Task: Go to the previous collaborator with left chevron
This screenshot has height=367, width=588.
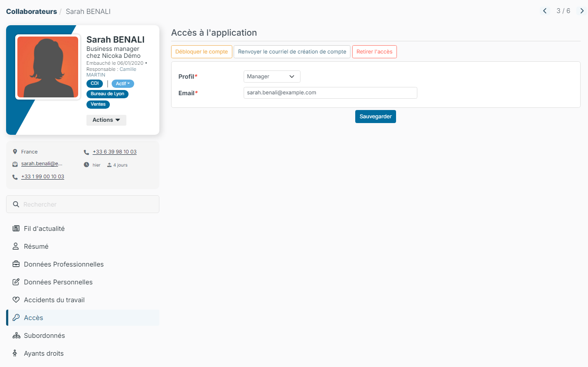Action: [x=545, y=11]
